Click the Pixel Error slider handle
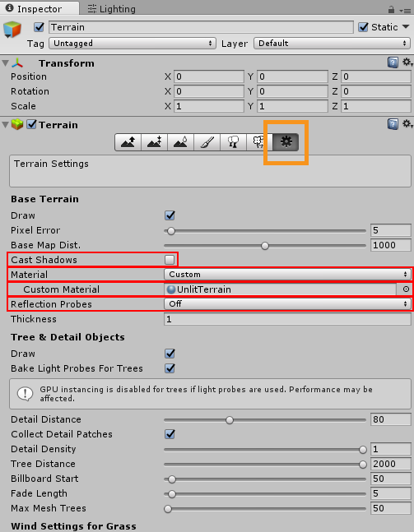Screen dimensions: 414x532 (171, 231)
